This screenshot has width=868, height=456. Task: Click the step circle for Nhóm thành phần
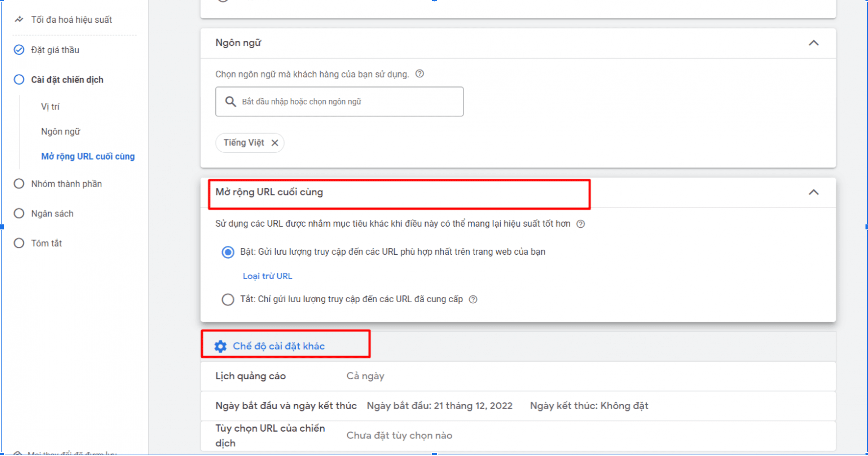[x=19, y=184]
